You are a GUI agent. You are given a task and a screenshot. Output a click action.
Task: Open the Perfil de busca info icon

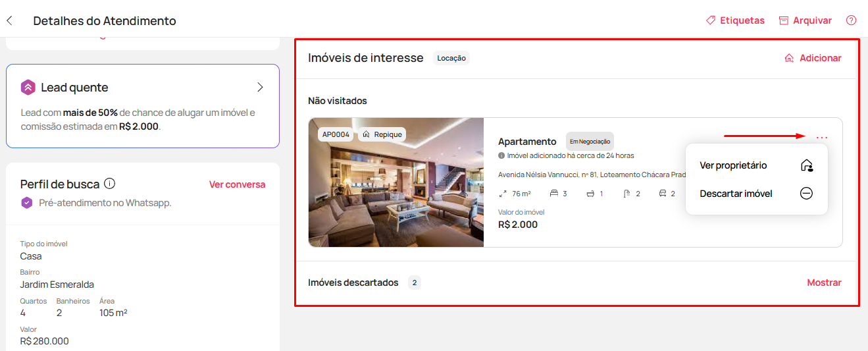click(110, 184)
